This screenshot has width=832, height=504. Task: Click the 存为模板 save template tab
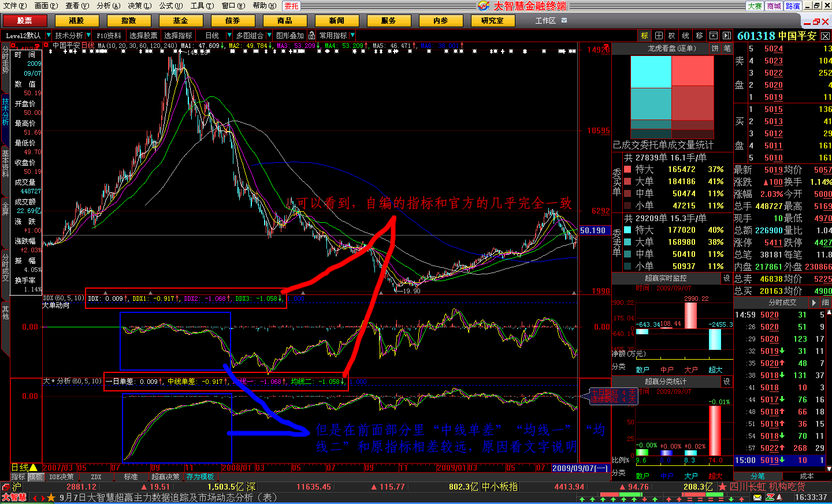tap(200, 477)
